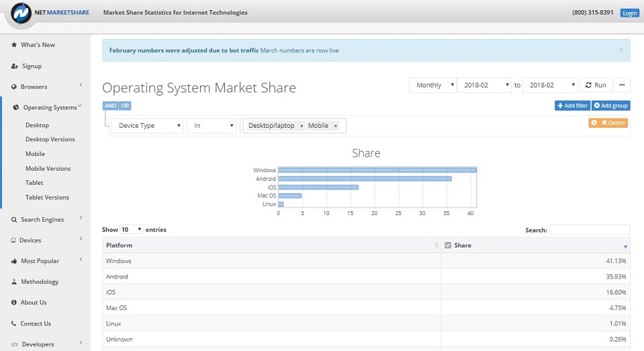
Task: Collapse the Operating Systems sidebar section
Action: click(x=80, y=106)
